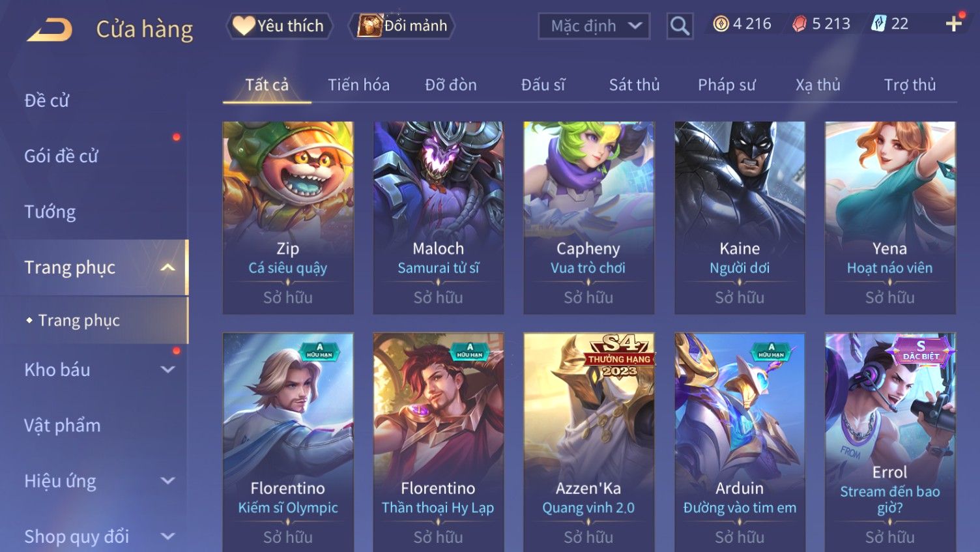
Task: Expand the Hiệu ứng sidebar section
Action: pyautogui.click(x=167, y=481)
